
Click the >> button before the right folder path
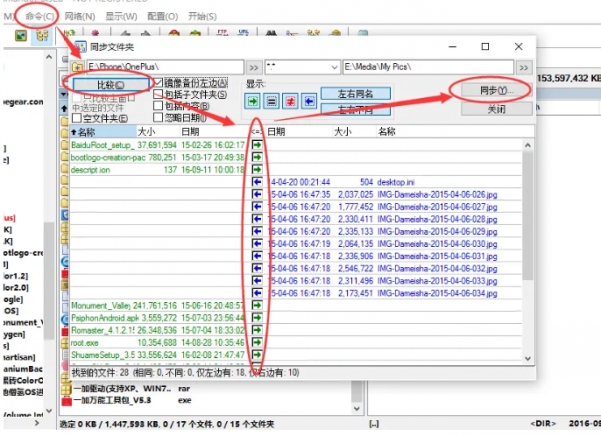pyautogui.click(x=333, y=66)
